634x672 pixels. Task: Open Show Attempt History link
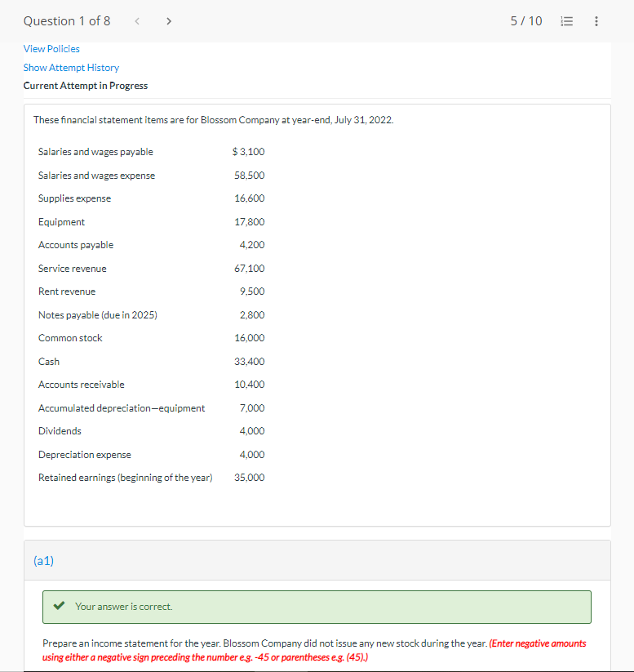pos(71,68)
